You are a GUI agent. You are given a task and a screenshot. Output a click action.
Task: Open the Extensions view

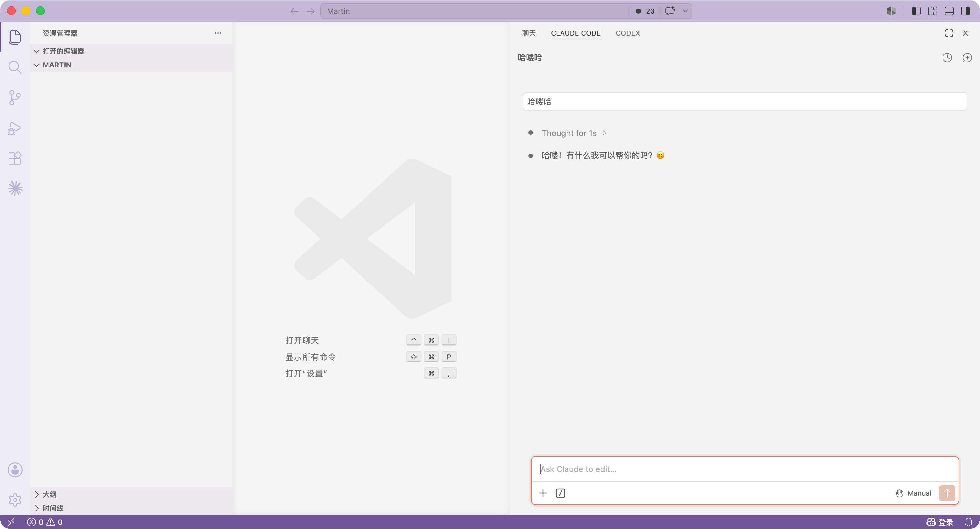tap(15, 158)
